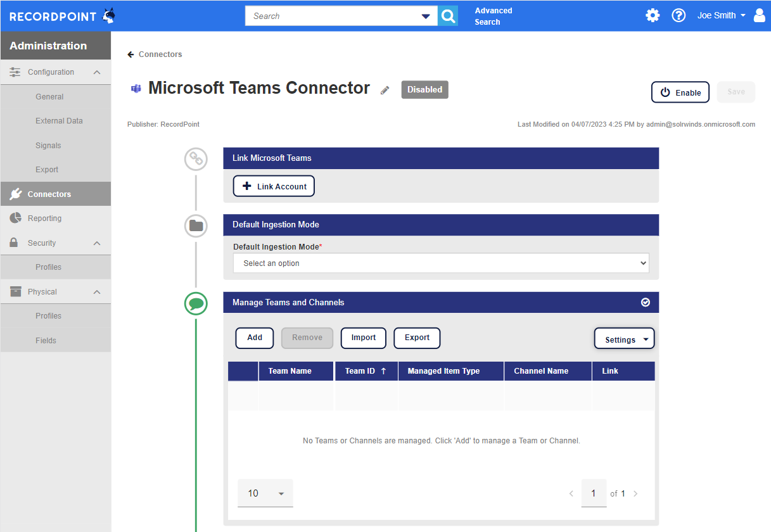Screen dimensions: 771x532
Task: Open the rows-per-page dropdown showing 10
Action: (265, 493)
